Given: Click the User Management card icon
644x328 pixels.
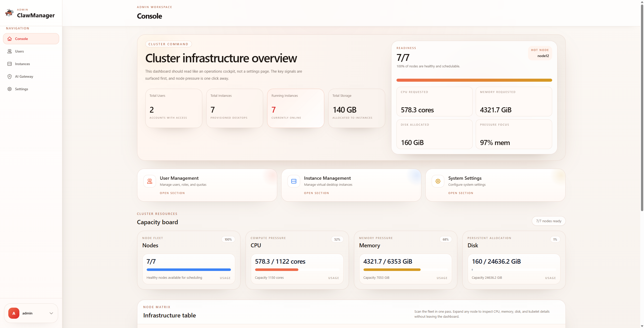Looking at the screenshot, I should (x=150, y=181).
